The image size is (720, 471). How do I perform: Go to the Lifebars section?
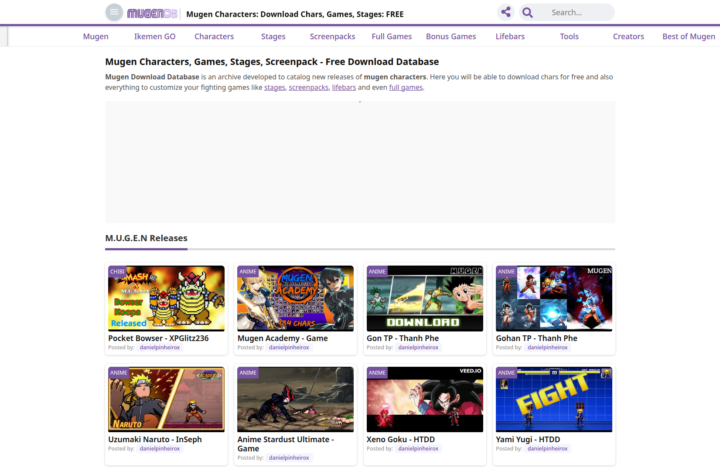coord(510,36)
